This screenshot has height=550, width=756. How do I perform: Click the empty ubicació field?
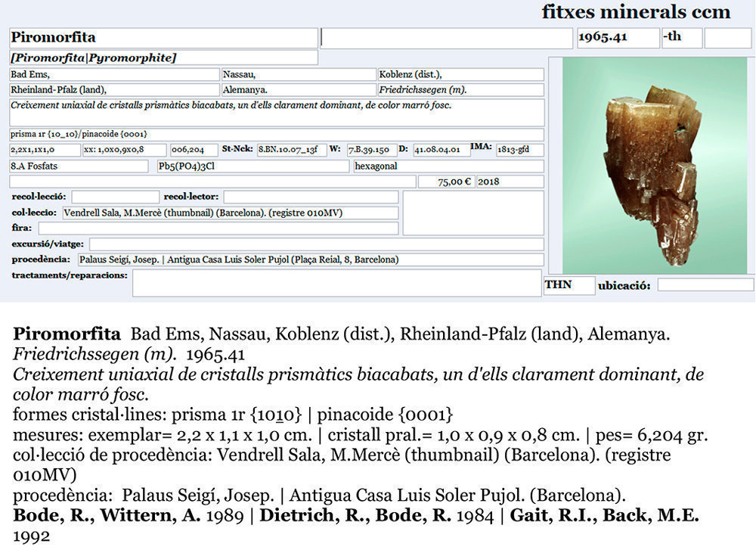coord(705,285)
